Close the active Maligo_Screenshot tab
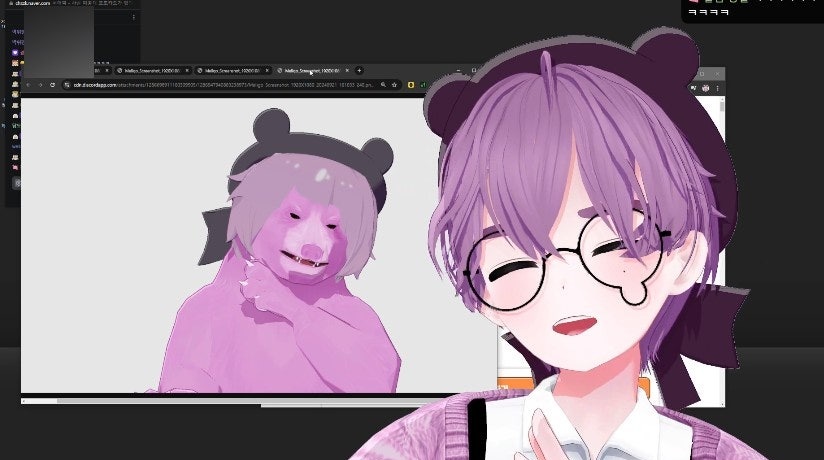 (x=347, y=70)
